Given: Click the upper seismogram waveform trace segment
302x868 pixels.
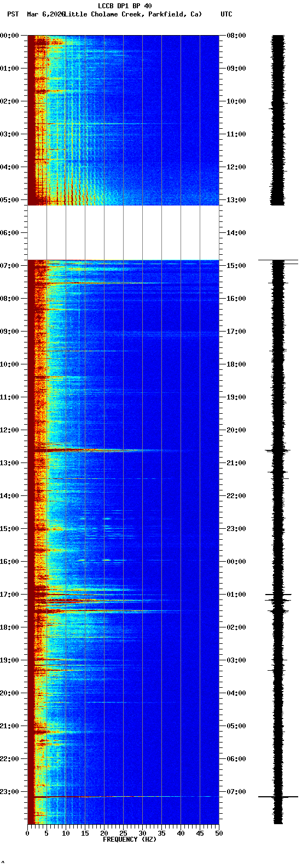Looking at the screenshot, I should tap(278, 120).
